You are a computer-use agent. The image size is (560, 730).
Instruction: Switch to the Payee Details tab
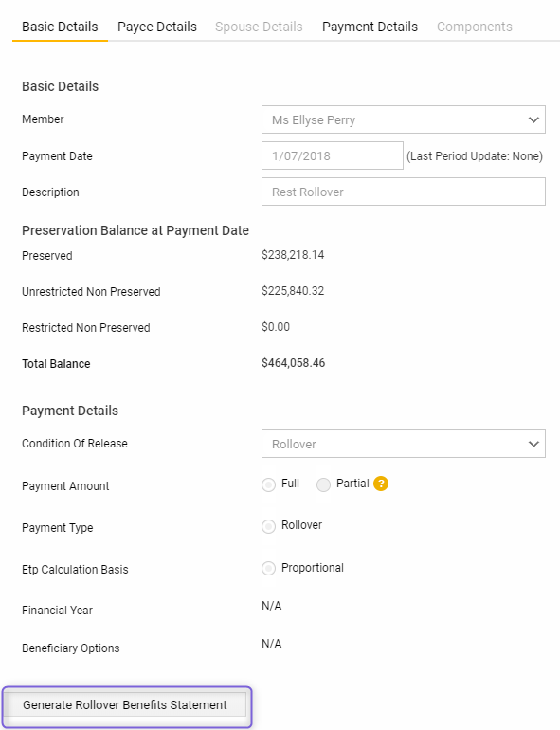click(157, 27)
